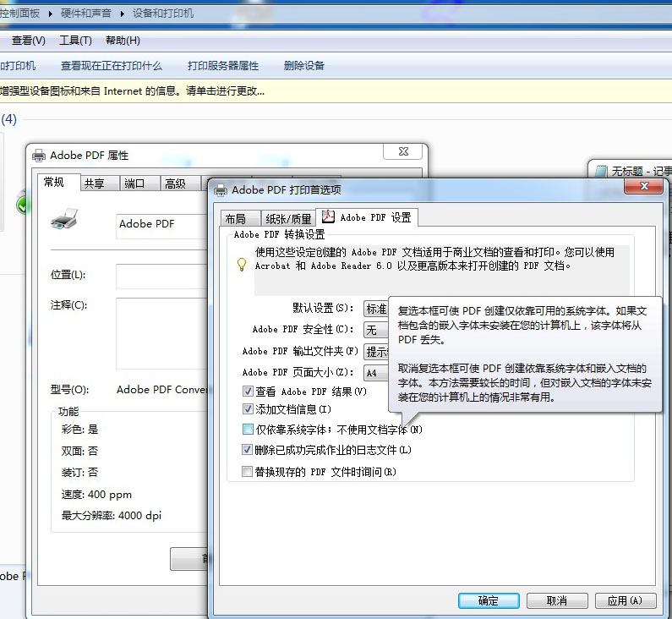This screenshot has width=672, height=619.
Task: Click printer icon in 打印首选项 title bar
Action: (x=221, y=190)
